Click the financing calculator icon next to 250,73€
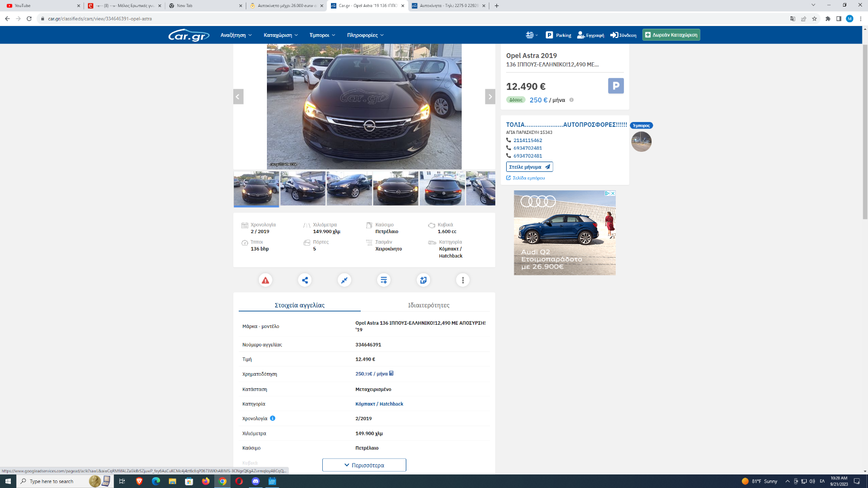 tap(391, 373)
